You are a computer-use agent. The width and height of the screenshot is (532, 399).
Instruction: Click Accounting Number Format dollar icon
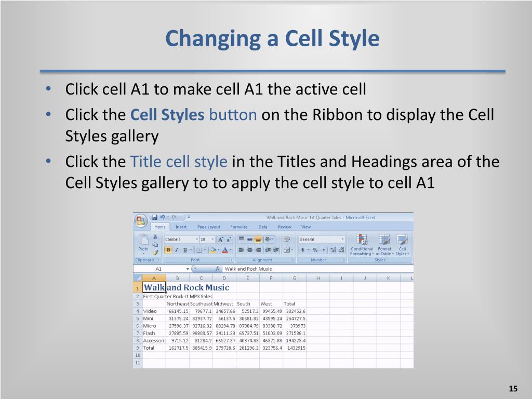(302, 250)
